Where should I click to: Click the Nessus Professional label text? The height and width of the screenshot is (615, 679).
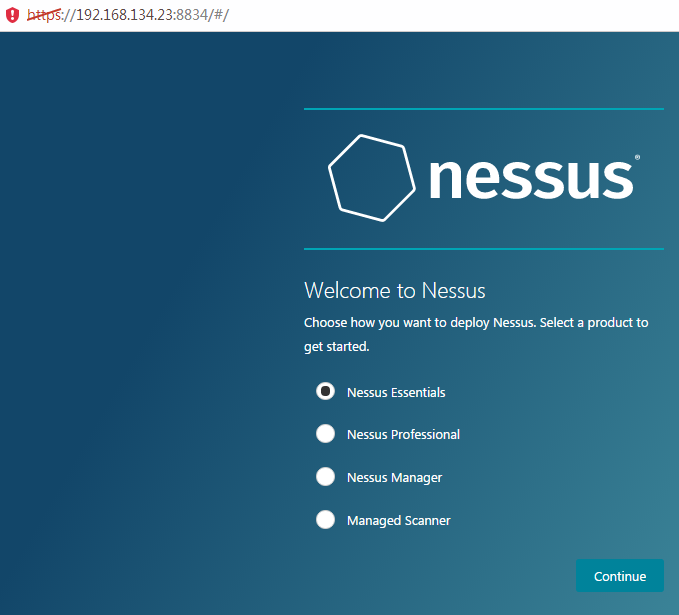(x=403, y=434)
